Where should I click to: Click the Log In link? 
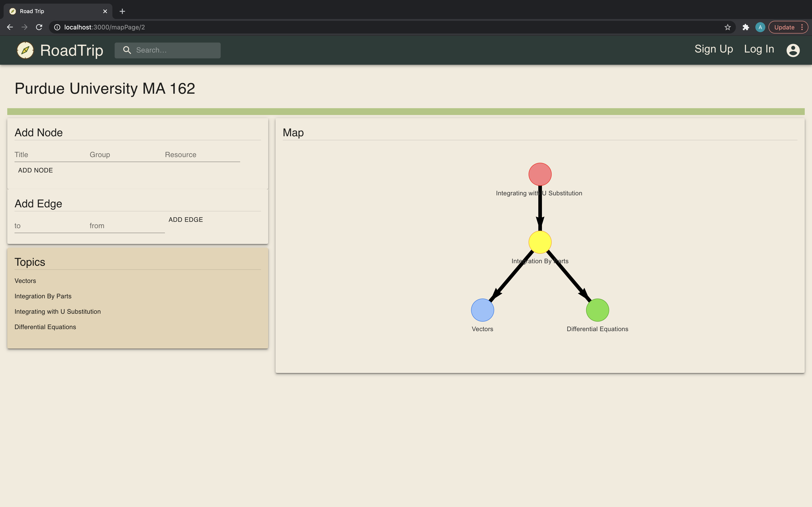(759, 49)
